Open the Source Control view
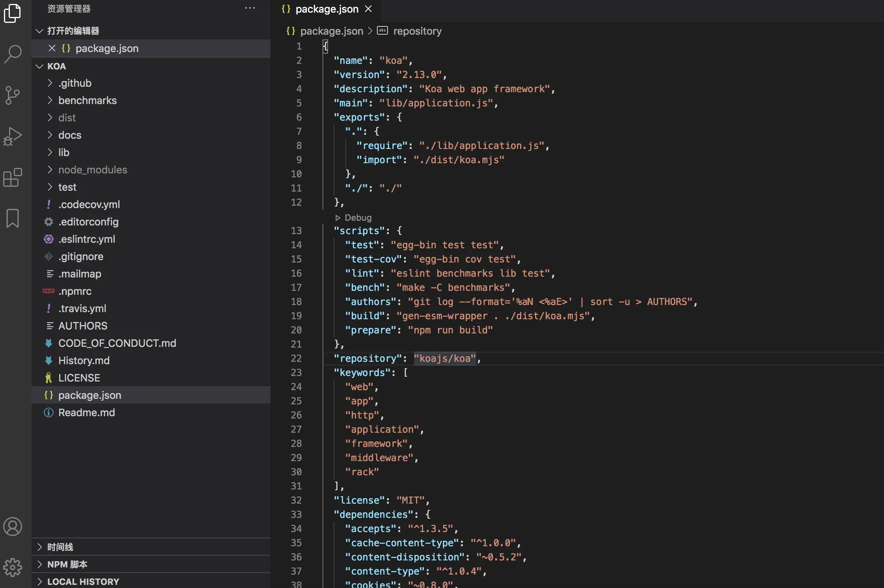This screenshot has width=884, height=588. pyautogui.click(x=13, y=95)
